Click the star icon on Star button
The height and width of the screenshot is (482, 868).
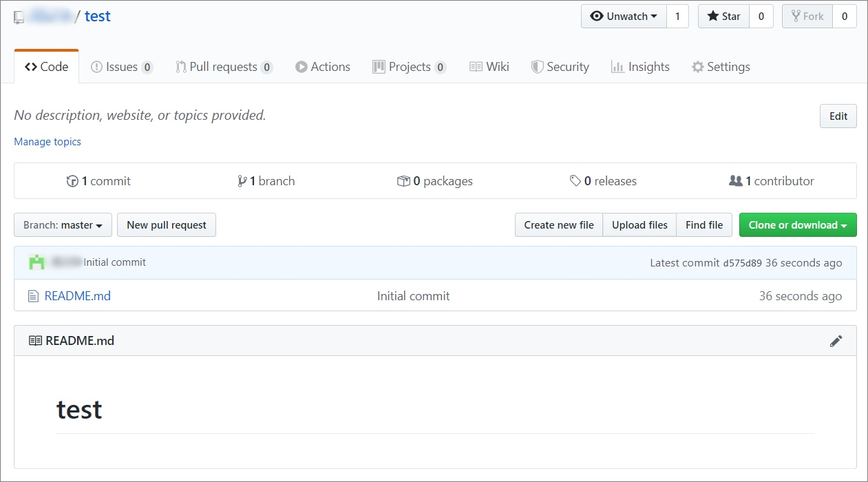pyautogui.click(x=713, y=17)
